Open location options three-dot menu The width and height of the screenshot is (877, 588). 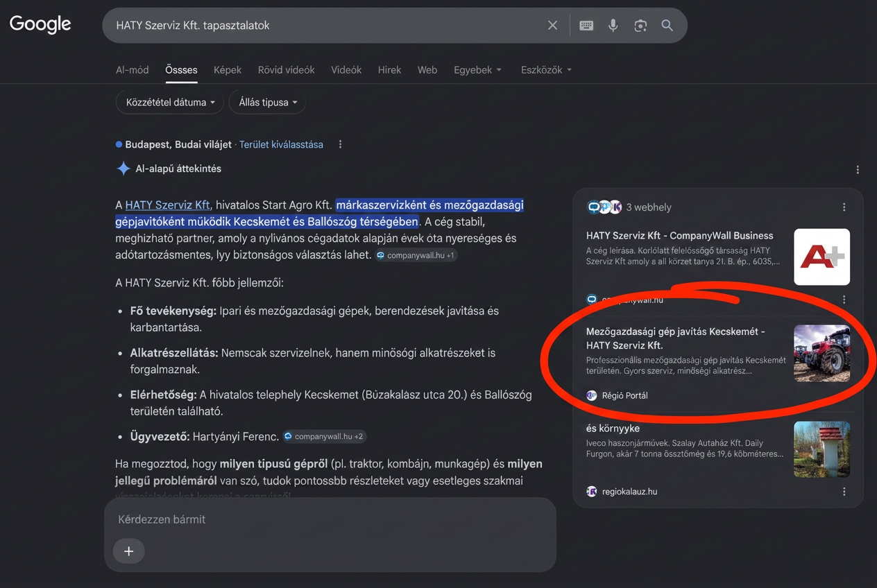pos(340,145)
